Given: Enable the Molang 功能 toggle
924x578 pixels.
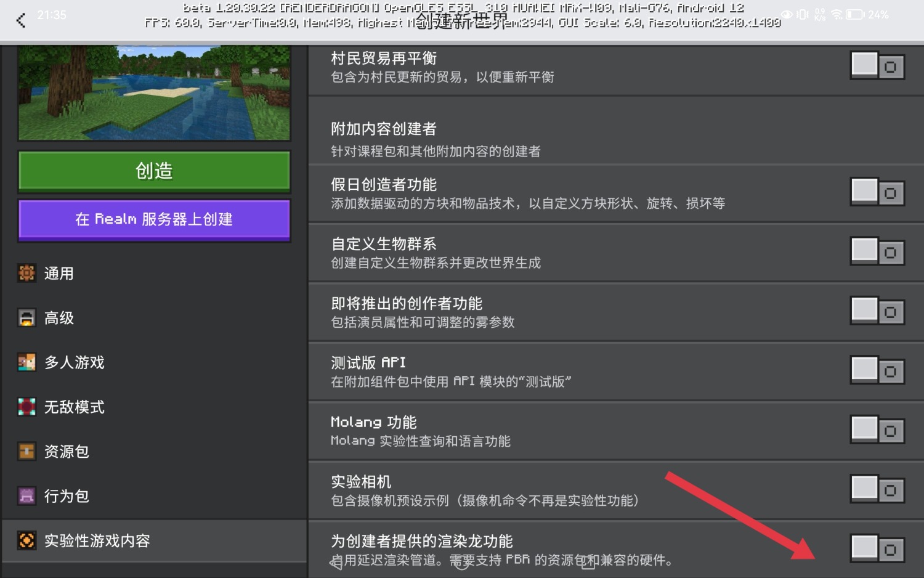Looking at the screenshot, I should [x=877, y=429].
